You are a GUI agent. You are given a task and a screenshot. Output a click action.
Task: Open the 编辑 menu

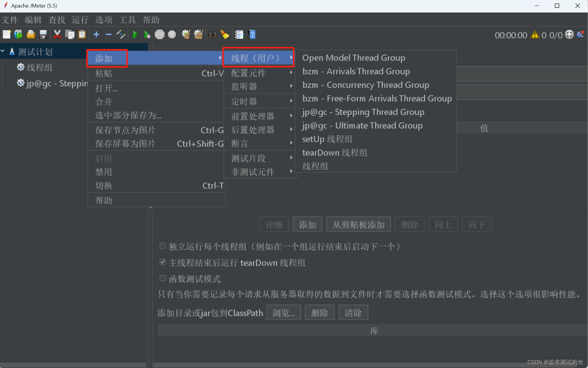click(x=33, y=20)
